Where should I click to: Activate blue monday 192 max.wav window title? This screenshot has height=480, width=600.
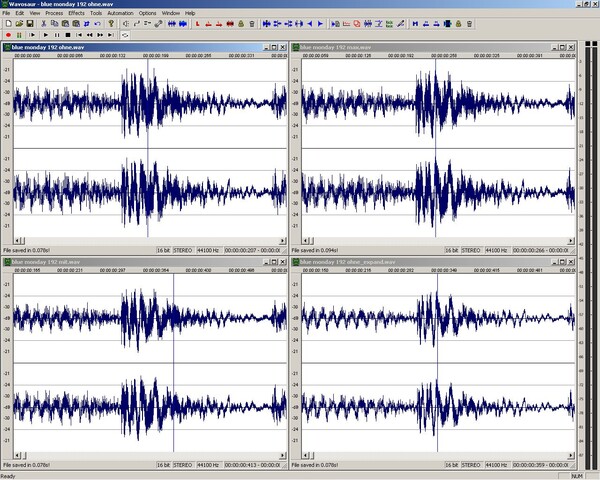(336, 47)
